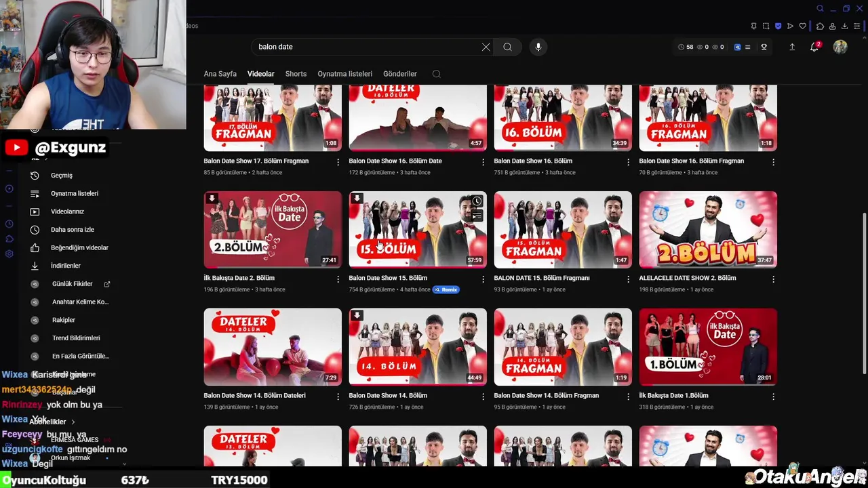Image resolution: width=868 pixels, height=488 pixels.
Task: Open Anahtar Kelime Ko... sidebar entry
Action: click(x=80, y=302)
